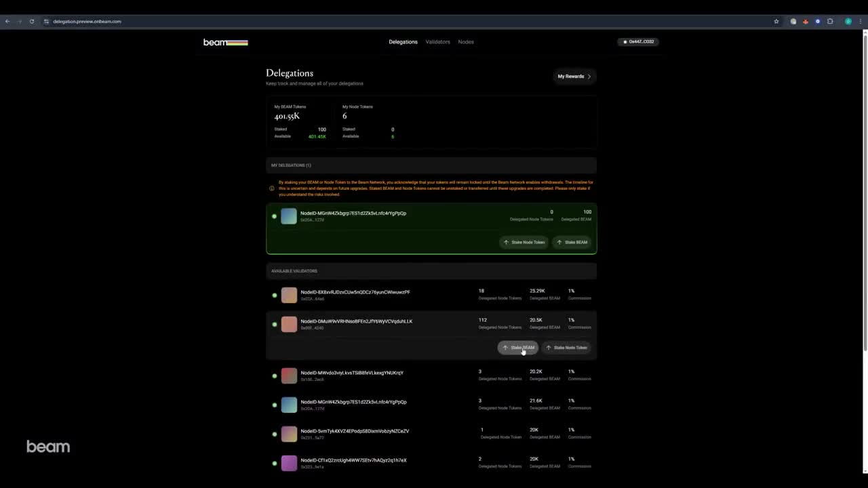Viewport: 868px width, 488px height.
Task: Open My Rewards via its chevron arrow
Action: (589, 76)
